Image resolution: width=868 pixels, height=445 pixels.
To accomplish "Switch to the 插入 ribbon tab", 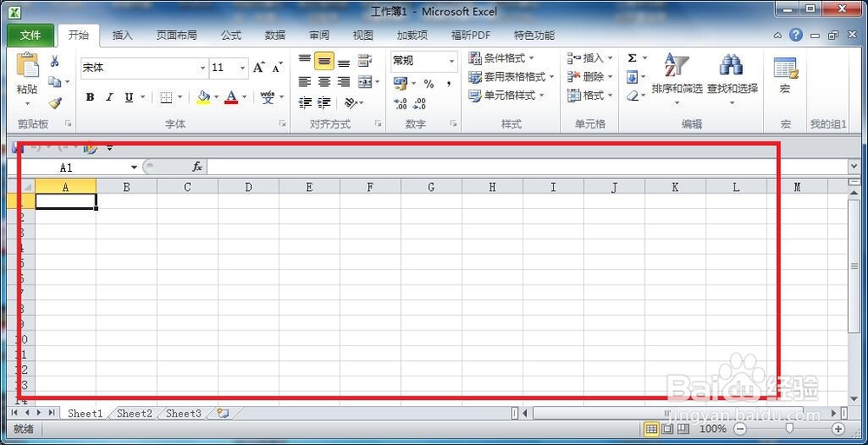I will [x=122, y=36].
